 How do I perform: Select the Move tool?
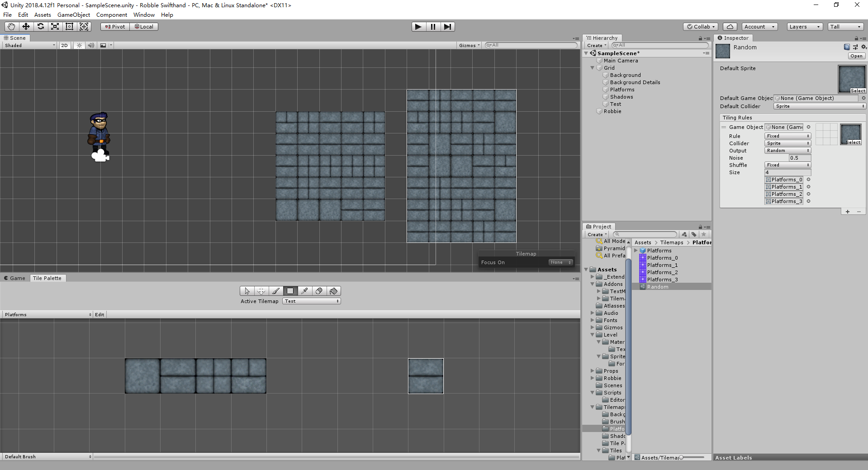coord(26,27)
